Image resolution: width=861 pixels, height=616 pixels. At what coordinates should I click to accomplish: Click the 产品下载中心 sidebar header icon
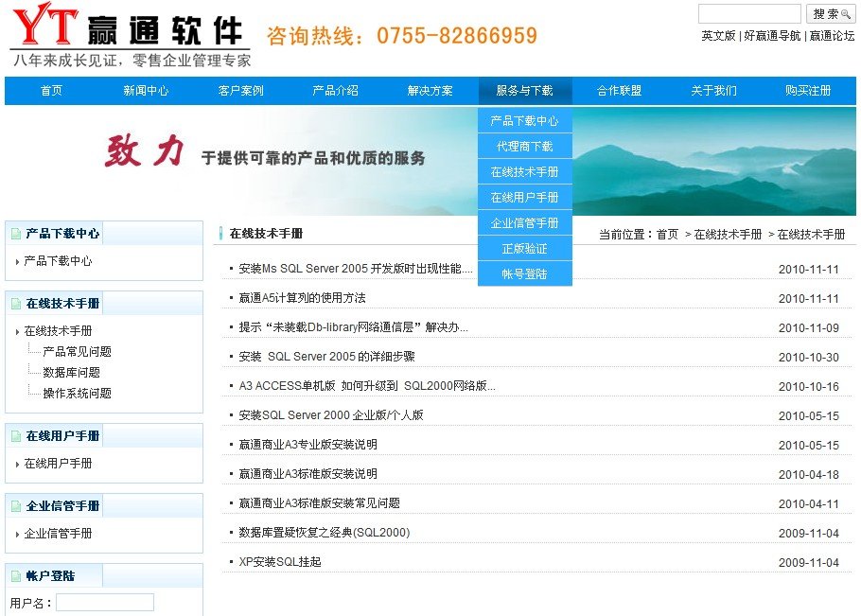click(15, 234)
